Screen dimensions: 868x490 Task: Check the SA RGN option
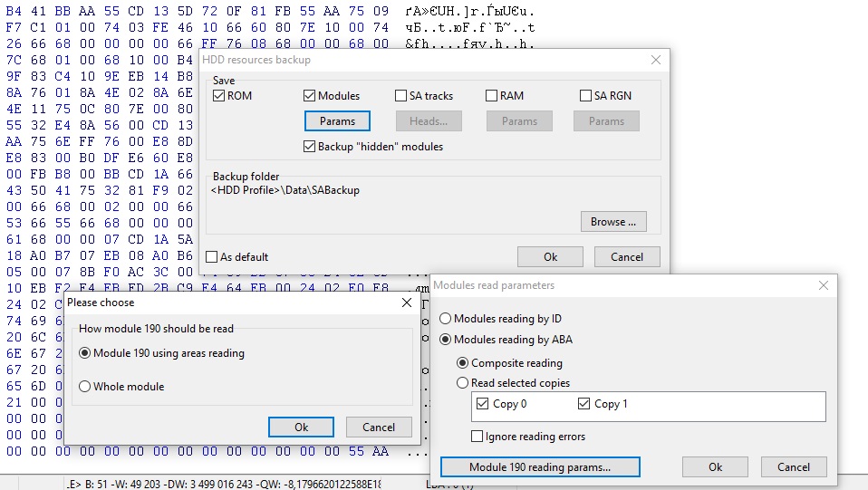click(x=586, y=96)
